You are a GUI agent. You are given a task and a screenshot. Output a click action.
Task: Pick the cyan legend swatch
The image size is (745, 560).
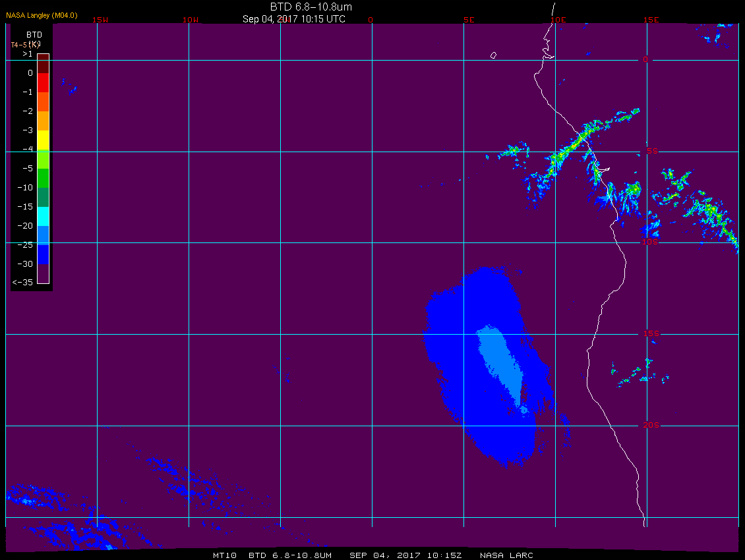[44, 216]
